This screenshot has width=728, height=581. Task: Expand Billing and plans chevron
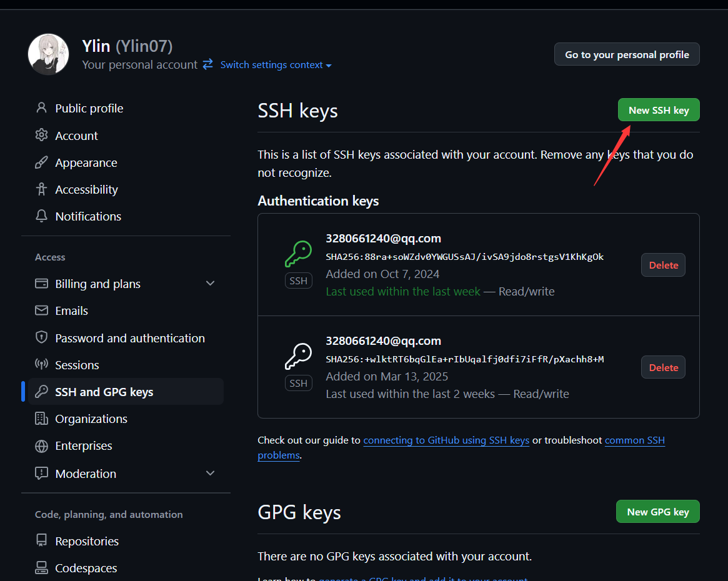point(210,283)
